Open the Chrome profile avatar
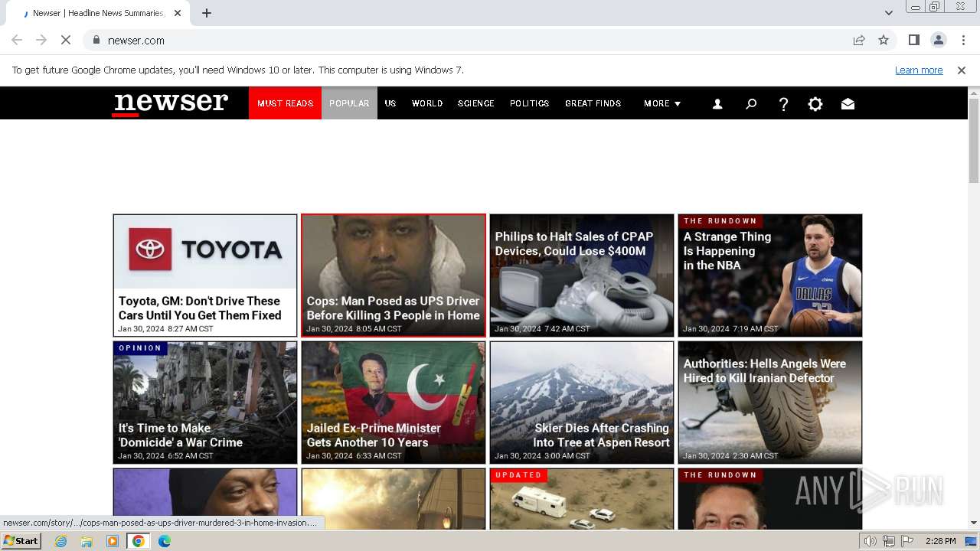The width and height of the screenshot is (980, 551). click(x=938, y=40)
